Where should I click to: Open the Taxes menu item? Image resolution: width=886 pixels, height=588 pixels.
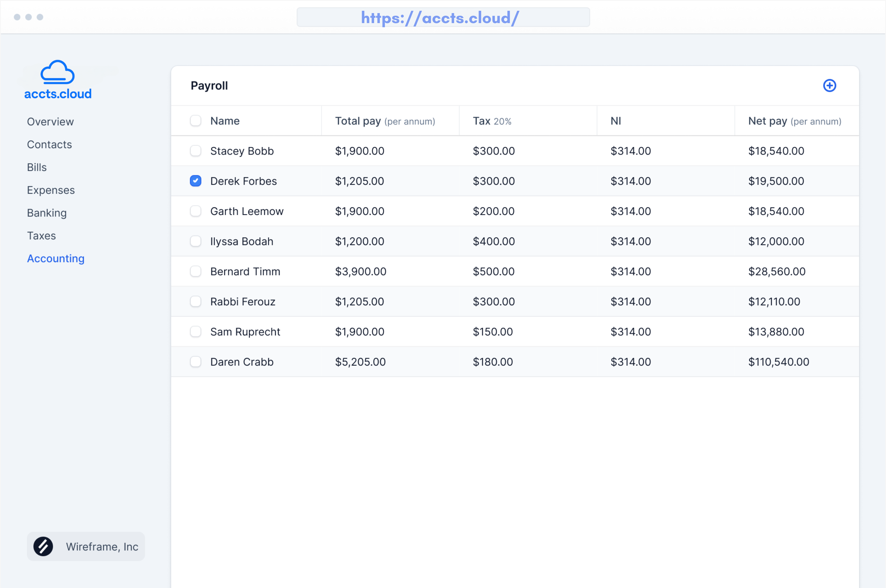(x=41, y=236)
